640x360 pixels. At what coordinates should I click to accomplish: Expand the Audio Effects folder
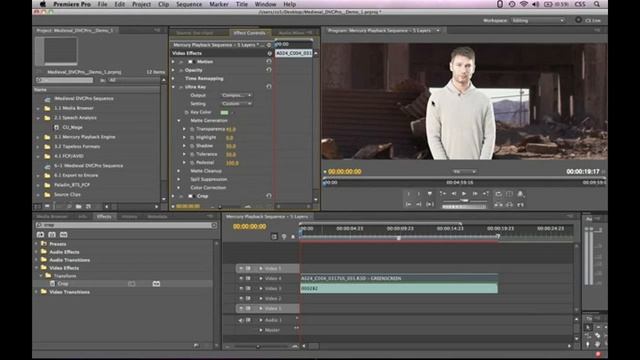click(x=36, y=252)
